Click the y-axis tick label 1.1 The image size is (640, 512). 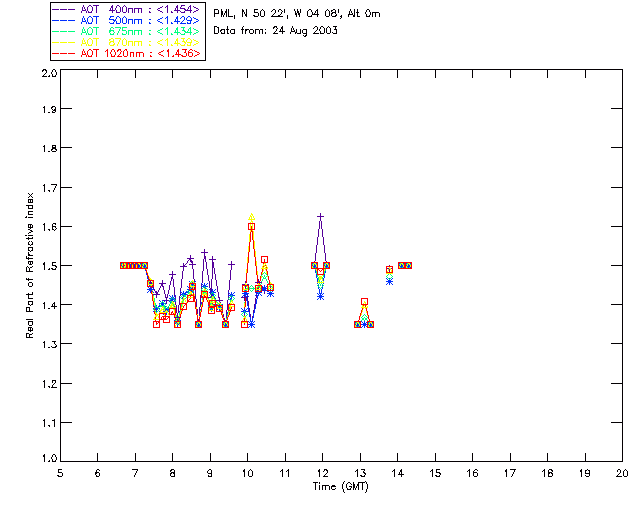tap(49, 423)
